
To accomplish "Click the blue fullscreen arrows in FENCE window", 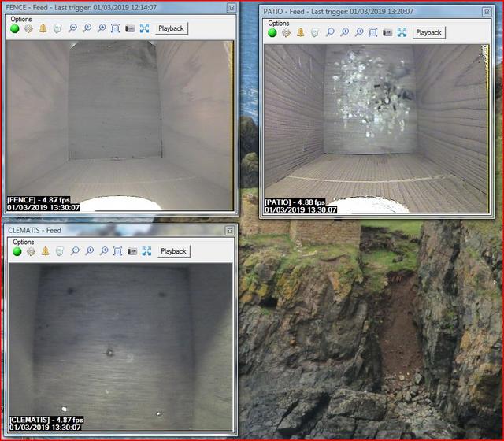I will pos(145,28).
